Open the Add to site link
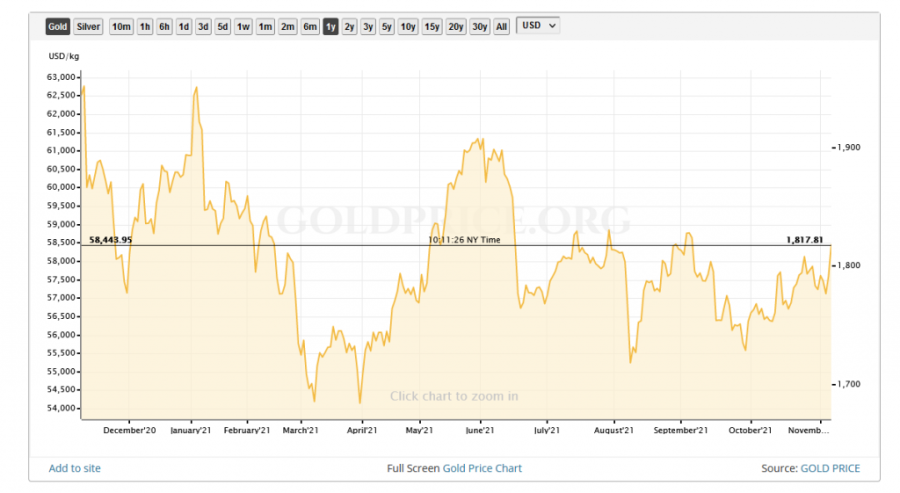This screenshot has width=900, height=493. point(75,468)
